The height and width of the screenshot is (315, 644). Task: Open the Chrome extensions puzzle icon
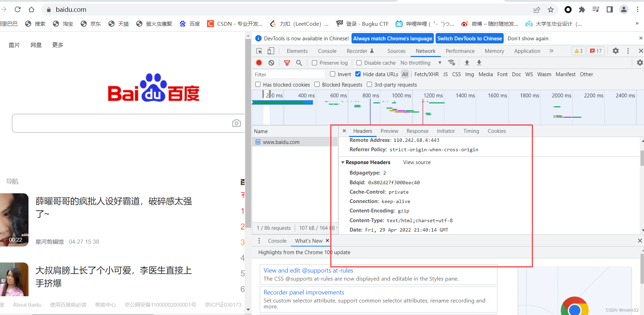582,10
